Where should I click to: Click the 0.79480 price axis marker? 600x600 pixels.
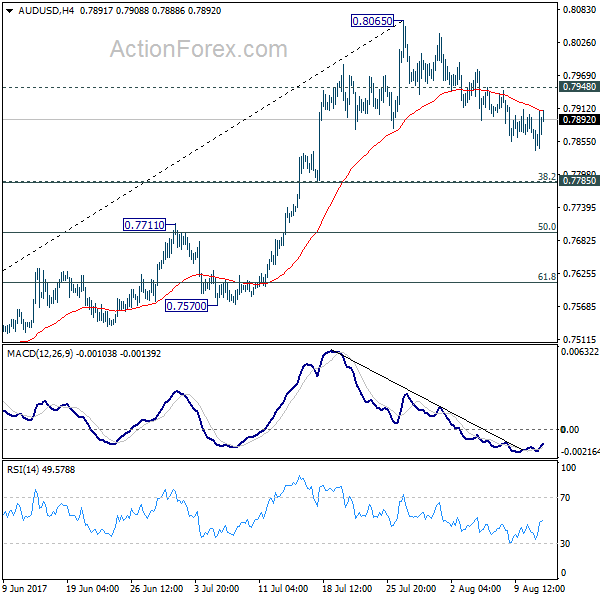579,87
